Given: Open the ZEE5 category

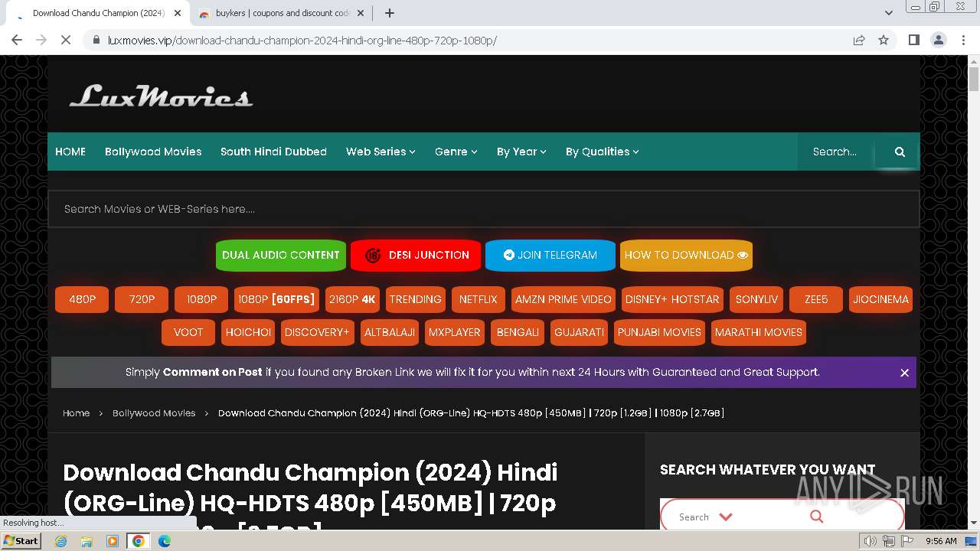Looking at the screenshot, I should [x=816, y=299].
